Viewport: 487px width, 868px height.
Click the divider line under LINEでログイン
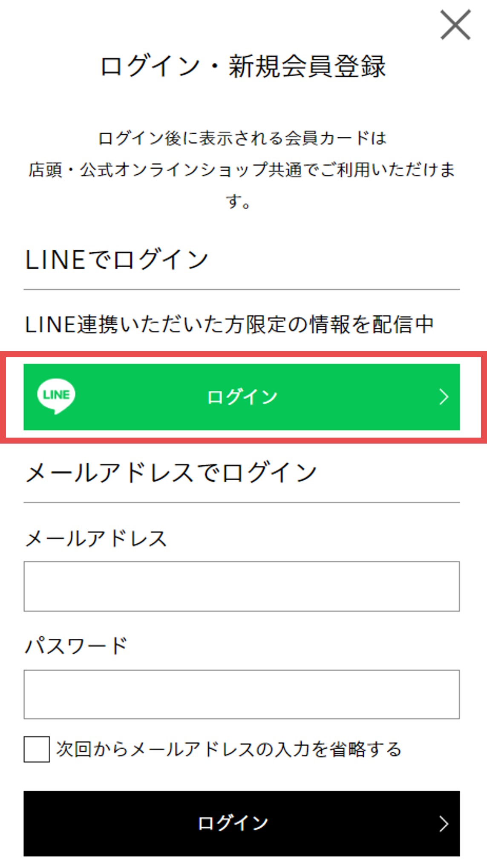click(242, 289)
